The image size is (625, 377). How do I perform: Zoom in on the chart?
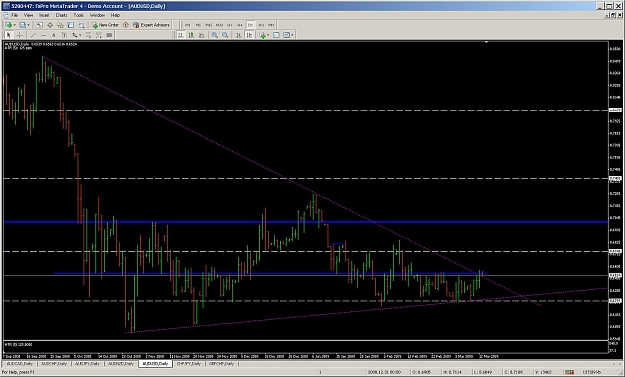coord(214,35)
